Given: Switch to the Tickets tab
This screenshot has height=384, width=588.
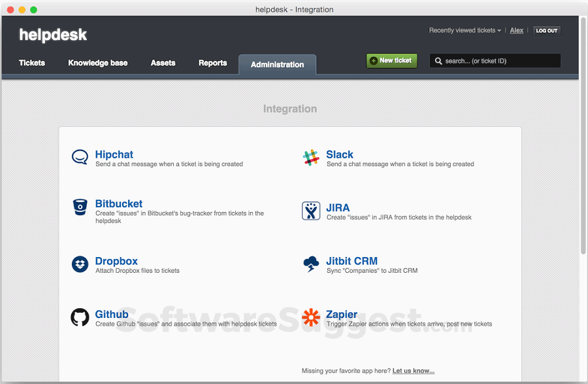Looking at the screenshot, I should 32,63.
